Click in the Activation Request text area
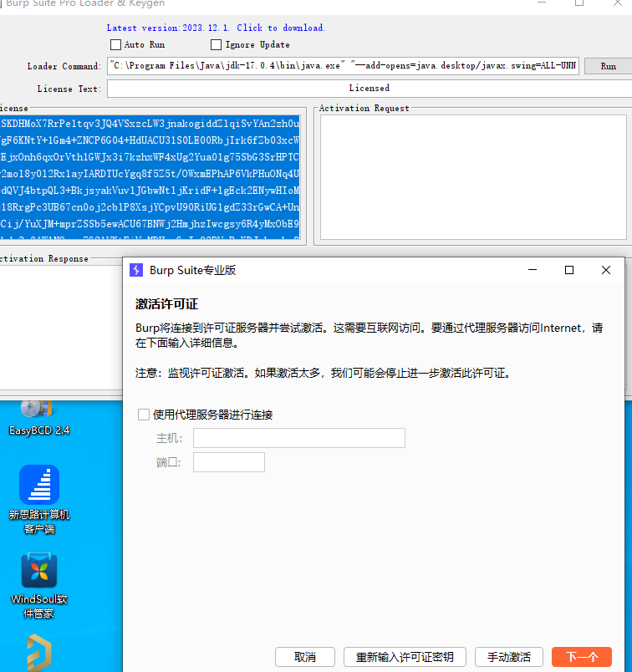This screenshot has width=632, height=672. [473, 177]
